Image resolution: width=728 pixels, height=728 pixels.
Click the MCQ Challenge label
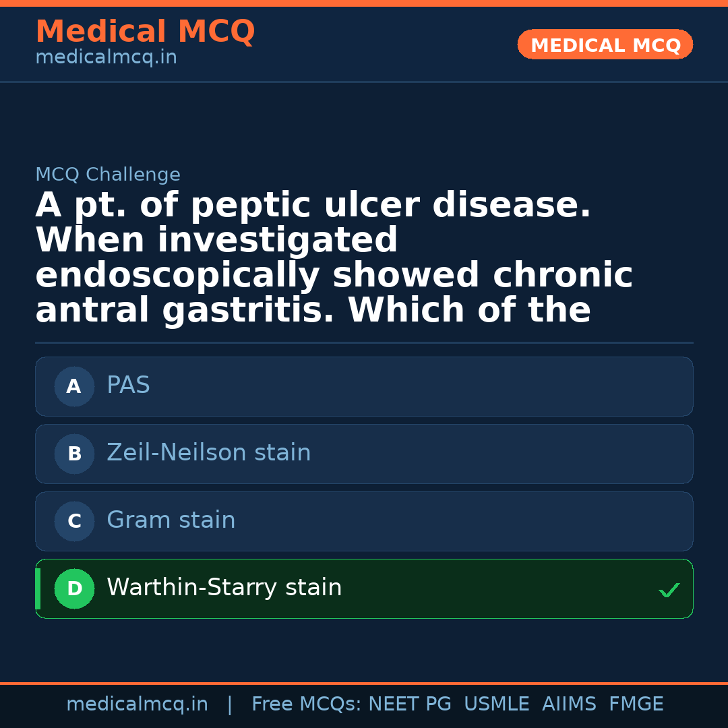point(108,175)
